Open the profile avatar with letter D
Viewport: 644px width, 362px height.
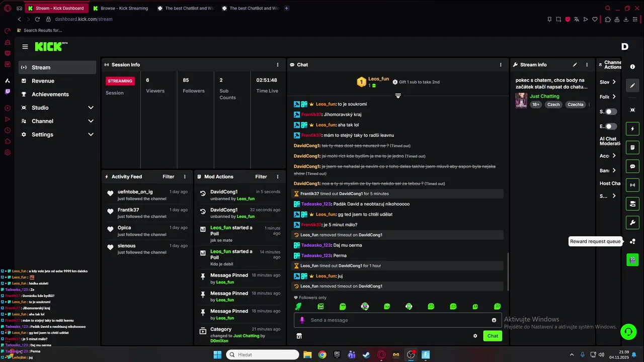[625, 47]
